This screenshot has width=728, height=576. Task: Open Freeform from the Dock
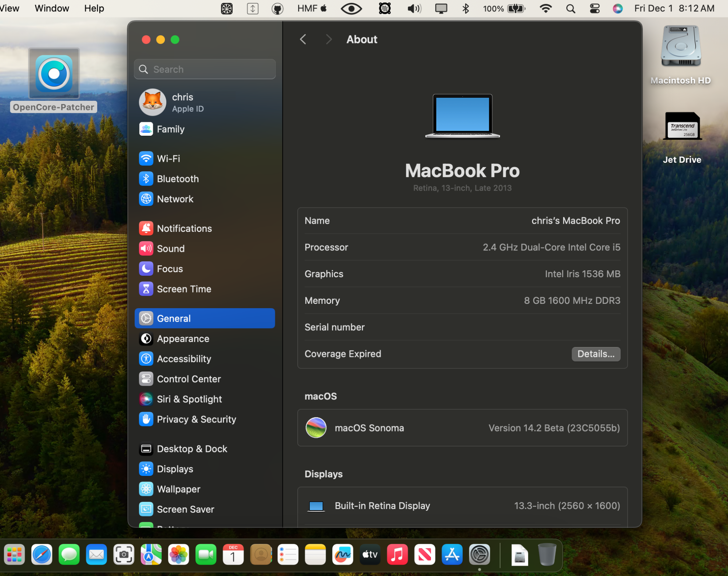343,555
